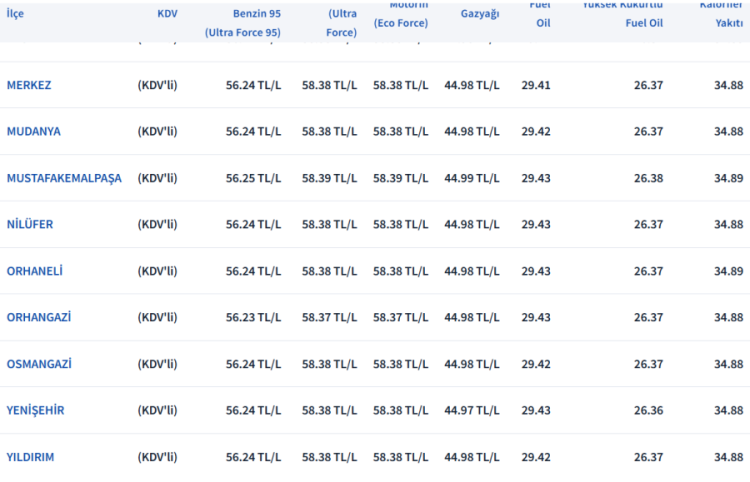750x482 pixels.
Task: Open MUSTAFAKEMALPAŞA district link
Action: coord(64,178)
